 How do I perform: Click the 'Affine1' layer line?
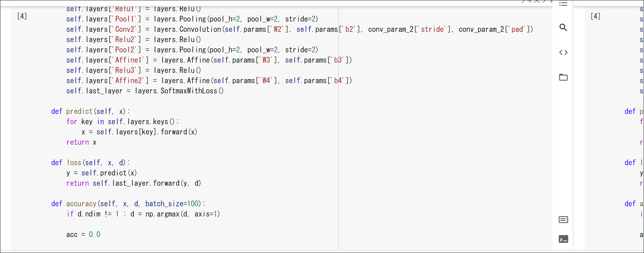pyautogui.click(x=209, y=60)
